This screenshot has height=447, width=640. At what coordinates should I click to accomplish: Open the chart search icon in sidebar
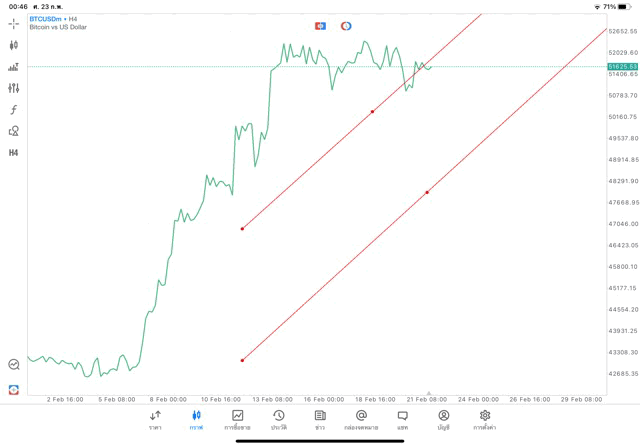[x=14, y=365]
